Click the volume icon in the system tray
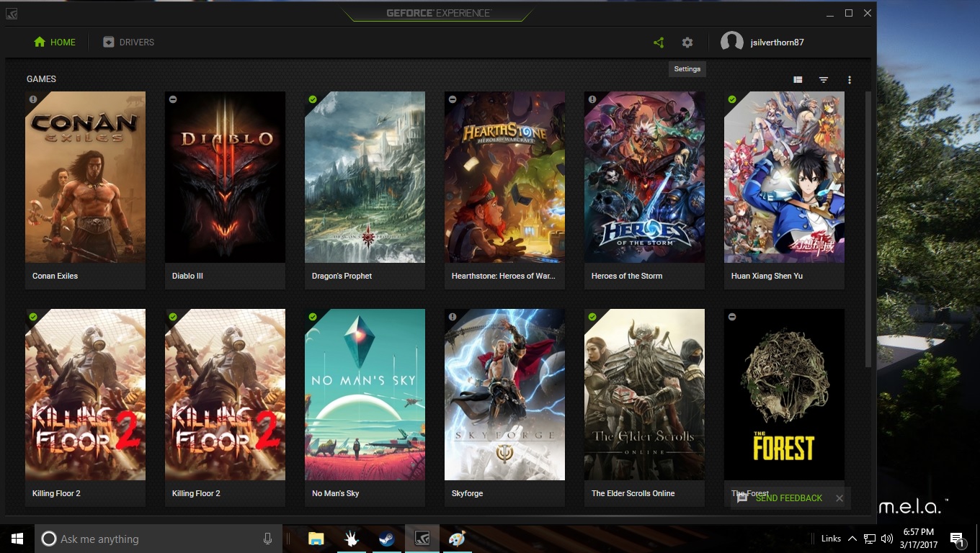 887,539
